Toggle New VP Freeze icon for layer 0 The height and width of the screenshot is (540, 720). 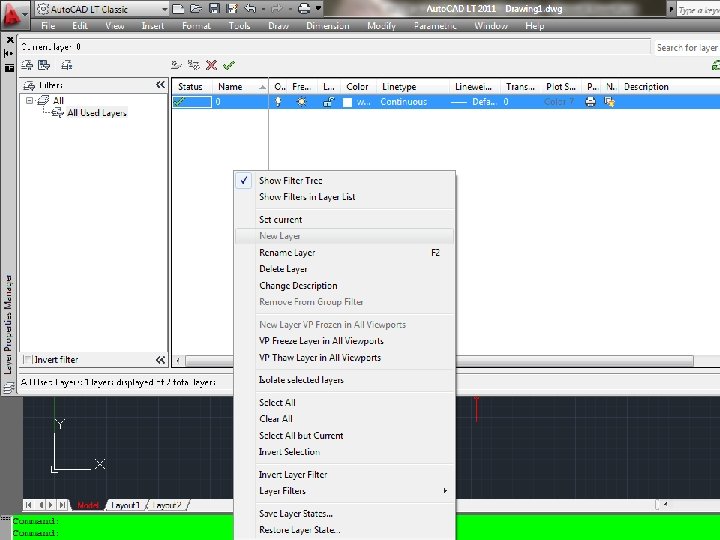(609, 102)
